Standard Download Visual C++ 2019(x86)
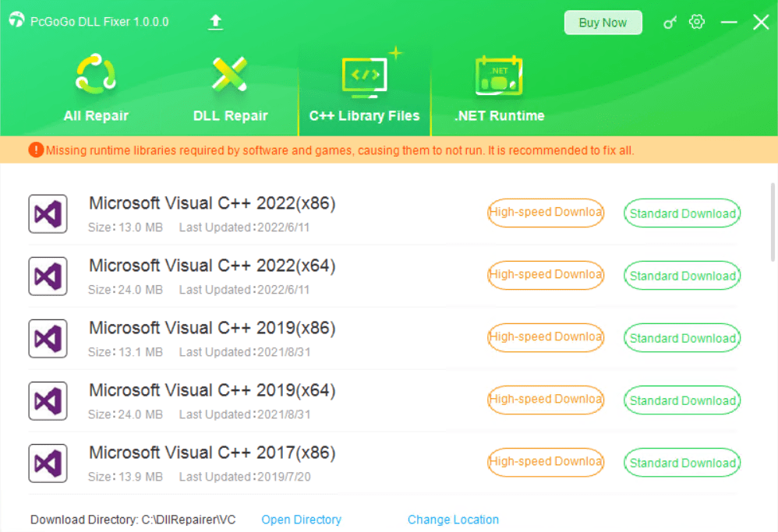Screen dimensions: 778x532 682,338
